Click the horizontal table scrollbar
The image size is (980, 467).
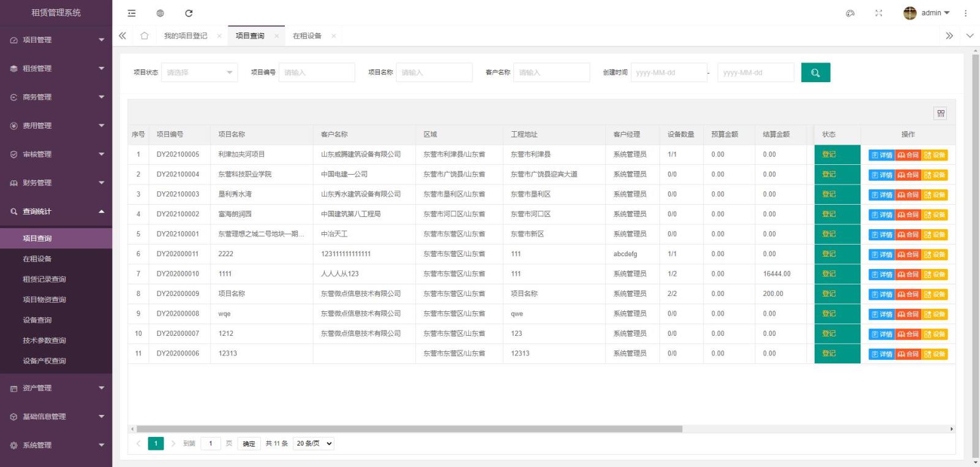409,429
